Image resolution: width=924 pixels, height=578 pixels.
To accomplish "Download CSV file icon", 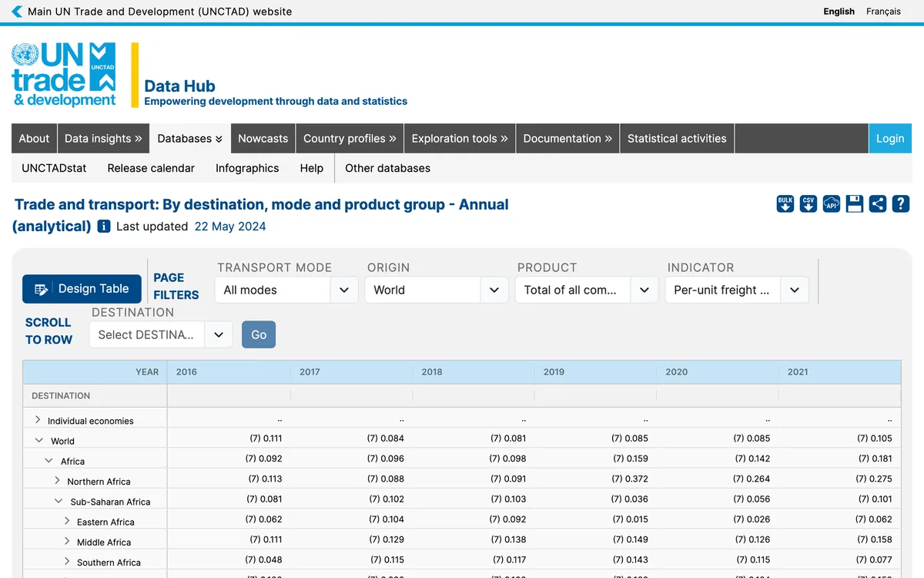I will pos(808,203).
